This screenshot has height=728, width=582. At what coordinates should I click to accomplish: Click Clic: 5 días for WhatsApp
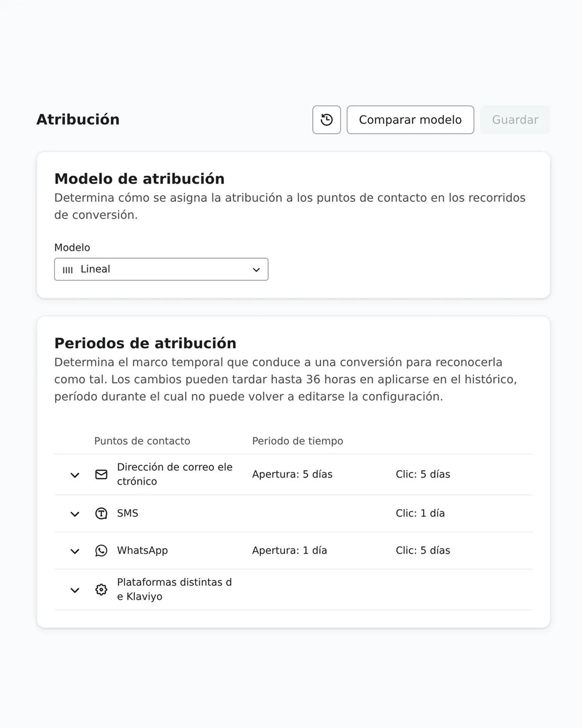pyautogui.click(x=423, y=551)
